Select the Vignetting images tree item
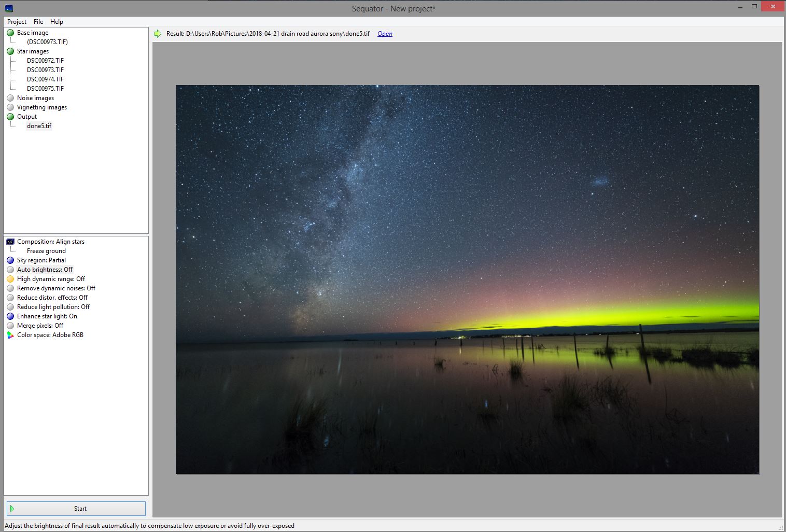This screenshot has height=532, width=786. coord(42,107)
